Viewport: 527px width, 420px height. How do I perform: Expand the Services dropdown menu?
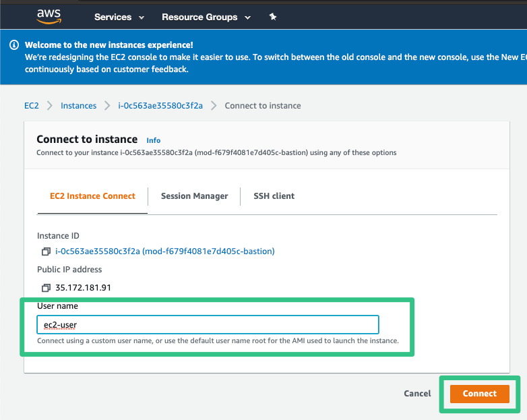[x=119, y=17]
